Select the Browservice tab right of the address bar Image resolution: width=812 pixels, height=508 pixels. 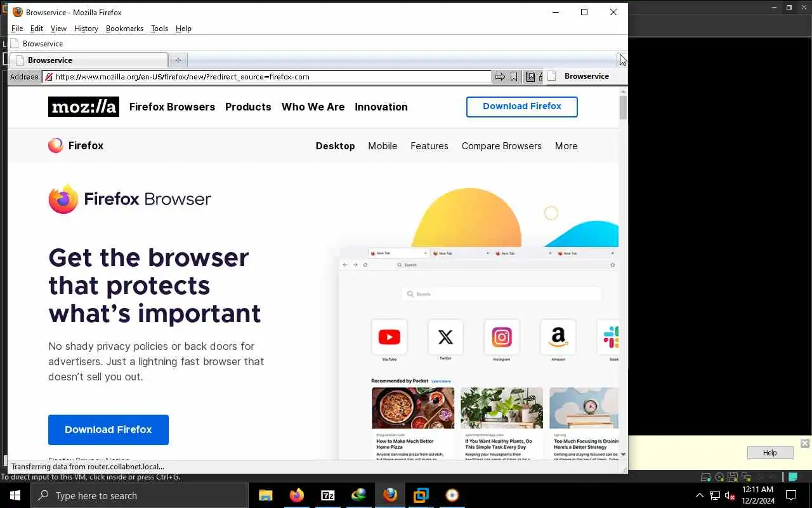tap(585, 76)
